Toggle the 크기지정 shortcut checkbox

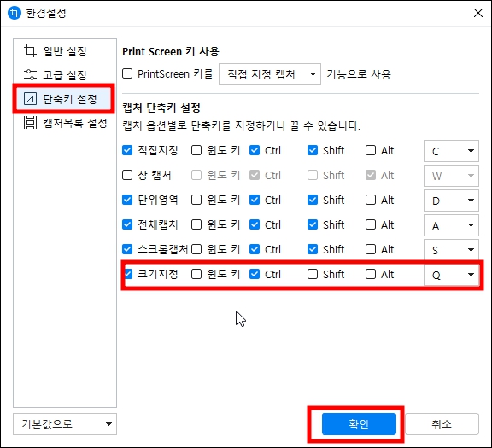pos(128,274)
